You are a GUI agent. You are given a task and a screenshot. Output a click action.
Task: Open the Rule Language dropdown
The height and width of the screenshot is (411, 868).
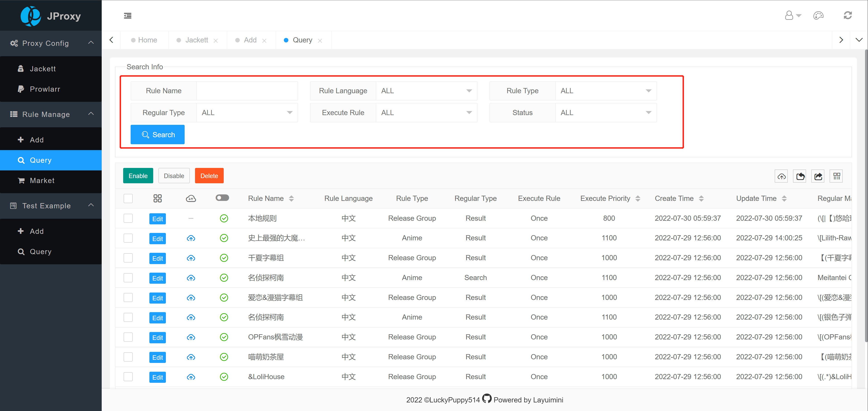[x=426, y=91]
